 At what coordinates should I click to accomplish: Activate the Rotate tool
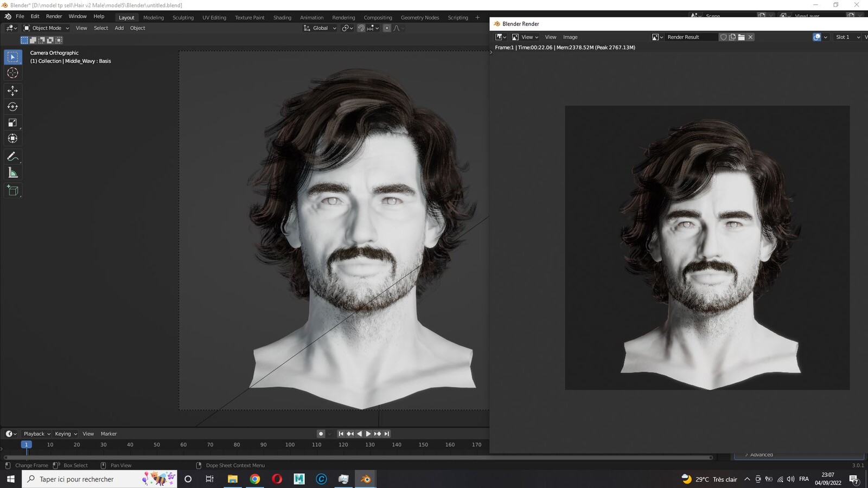click(x=12, y=107)
